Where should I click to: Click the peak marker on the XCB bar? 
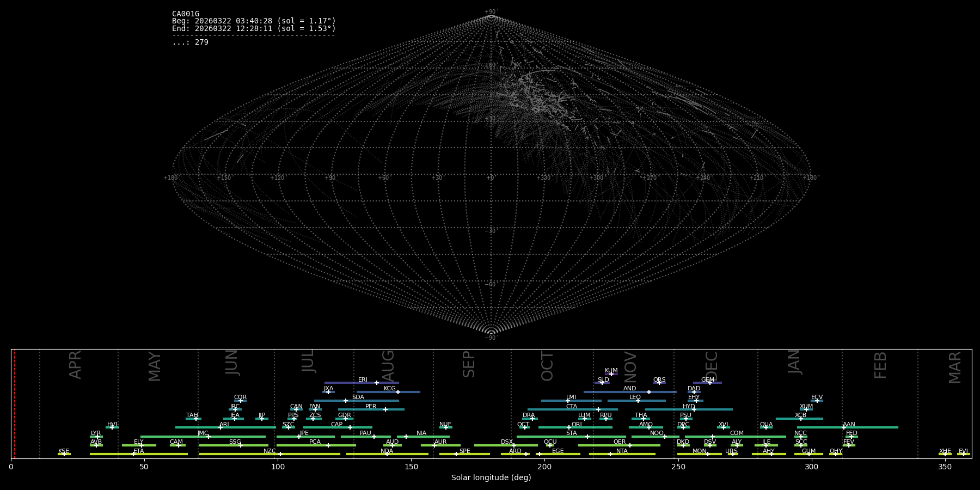tap(800, 419)
